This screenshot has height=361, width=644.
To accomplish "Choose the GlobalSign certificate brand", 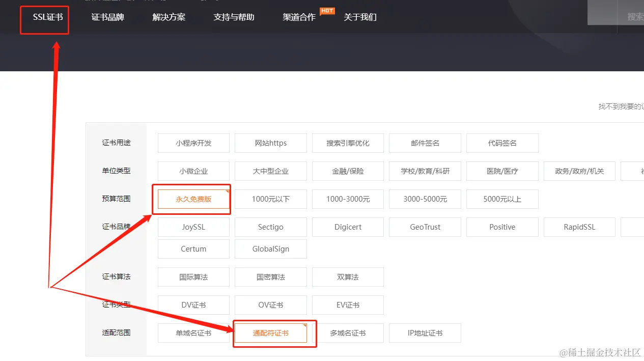I will click(x=270, y=249).
